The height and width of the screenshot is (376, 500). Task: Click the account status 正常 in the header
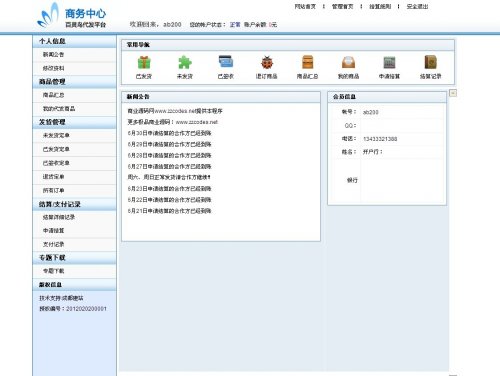click(x=235, y=25)
